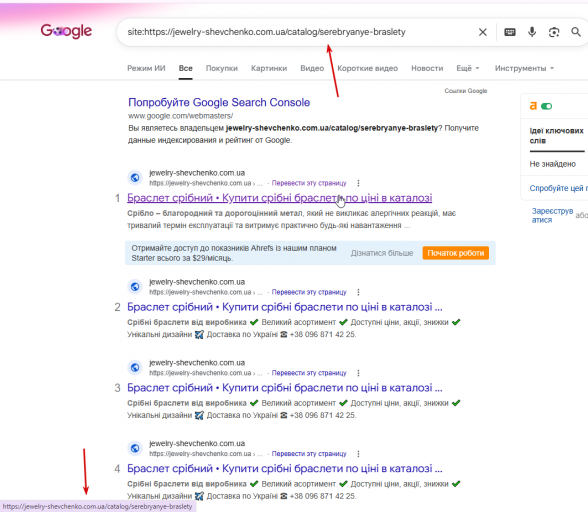Click result 1 site name jewelry-shevchenko.com.ua

tap(197, 173)
